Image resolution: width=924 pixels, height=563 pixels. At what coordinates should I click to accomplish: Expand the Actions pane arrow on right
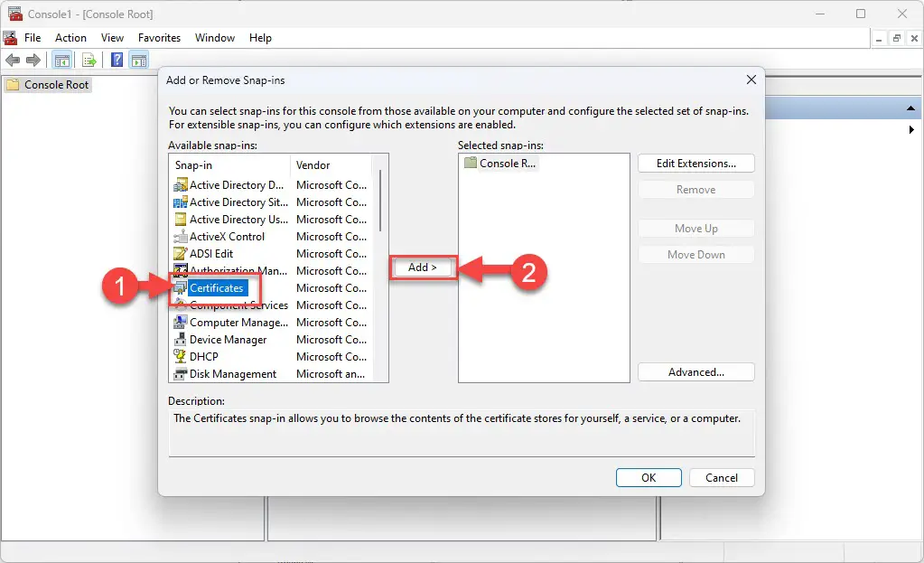coord(911,130)
